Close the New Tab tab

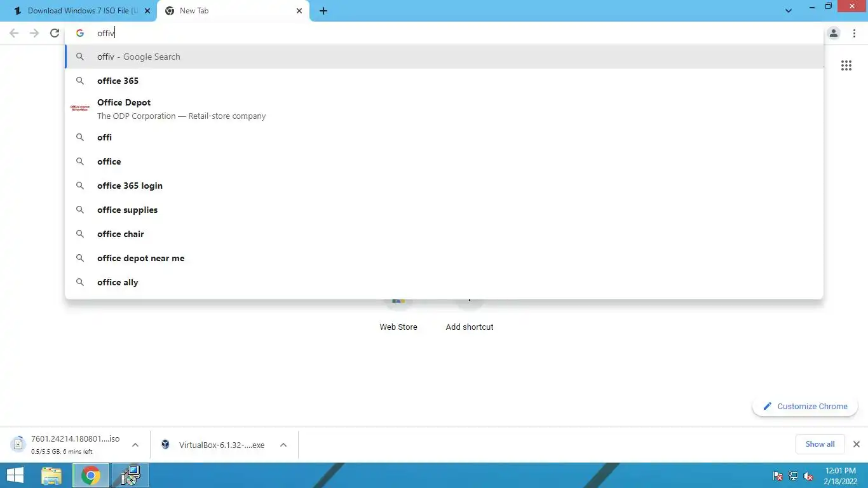pos(300,11)
